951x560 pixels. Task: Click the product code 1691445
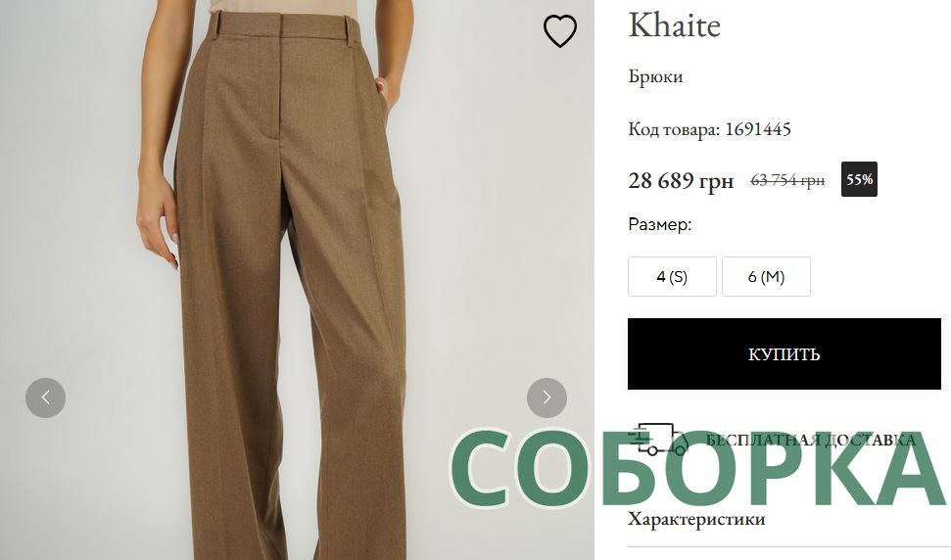point(758,129)
